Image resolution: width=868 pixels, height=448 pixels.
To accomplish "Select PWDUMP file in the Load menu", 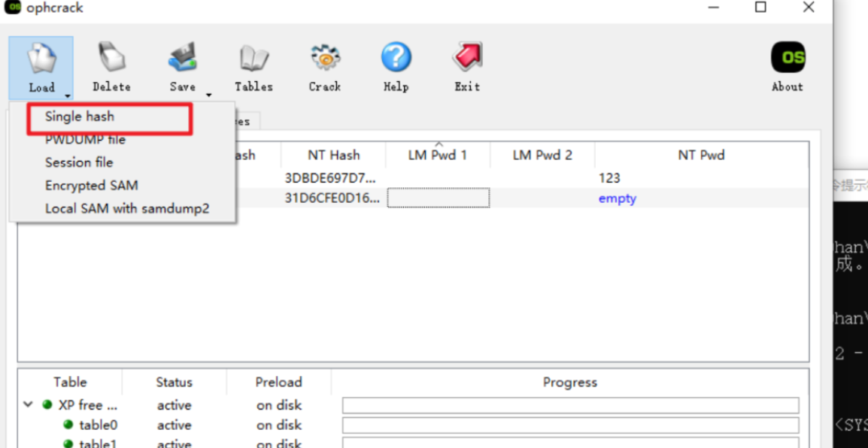I will point(85,139).
